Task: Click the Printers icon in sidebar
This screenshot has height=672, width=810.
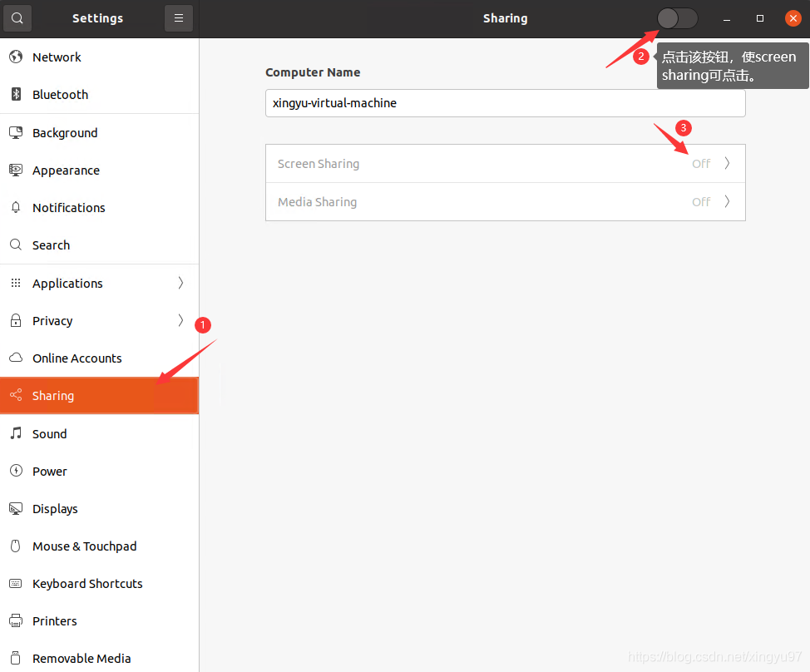Action: (x=16, y=621)
